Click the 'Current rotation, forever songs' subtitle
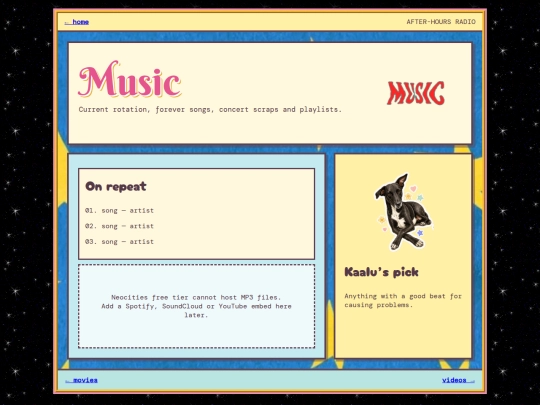Image resolution: width=540 pixels, height=405 pixels. point(210,110)
